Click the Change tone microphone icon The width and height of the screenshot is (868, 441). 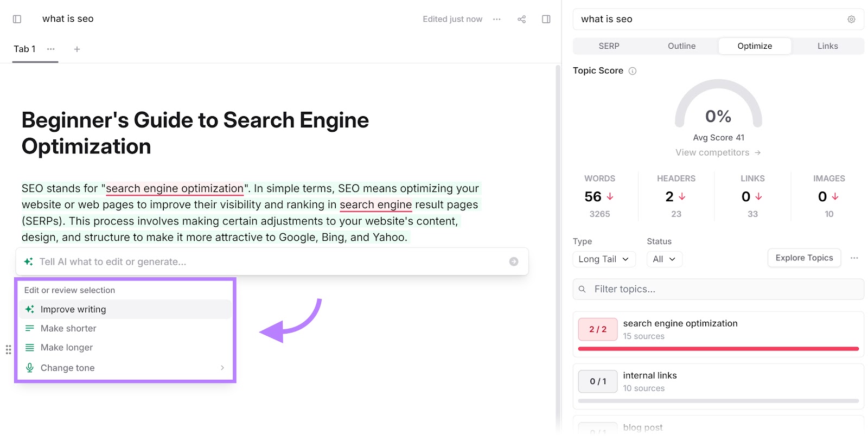(x=30, y=368)
